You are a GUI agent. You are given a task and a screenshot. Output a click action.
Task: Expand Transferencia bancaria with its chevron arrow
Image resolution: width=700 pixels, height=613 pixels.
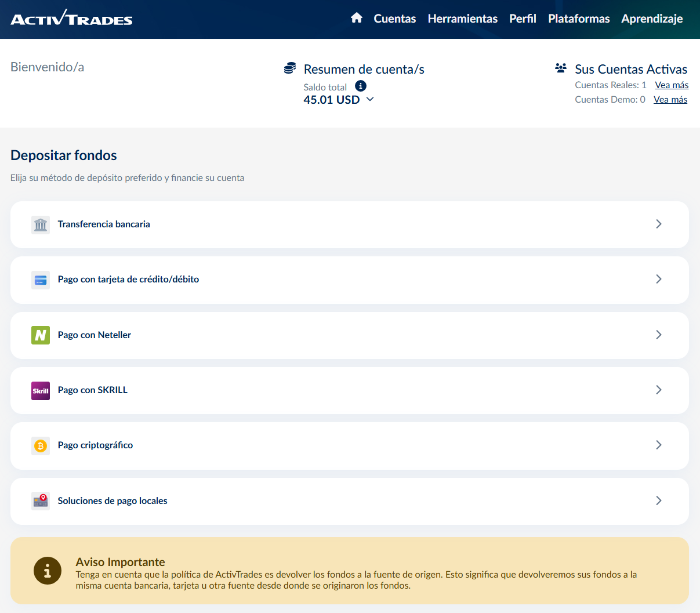click(658, 224)
